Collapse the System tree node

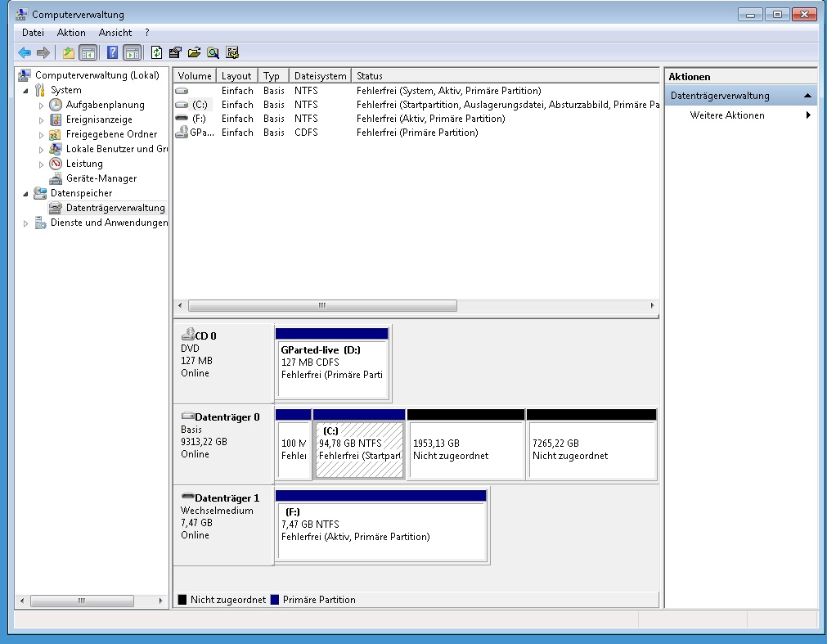(25, 90)
